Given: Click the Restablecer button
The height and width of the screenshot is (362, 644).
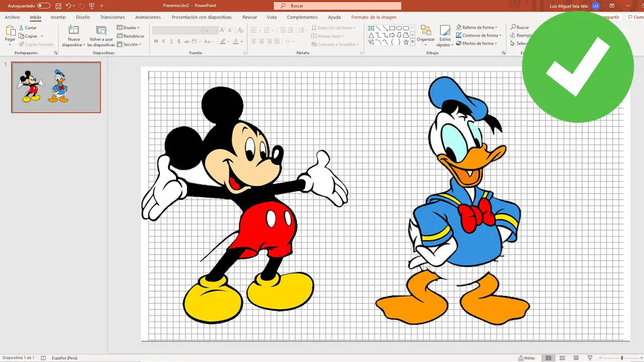Looking at the screenshot, I should (131, 36).
